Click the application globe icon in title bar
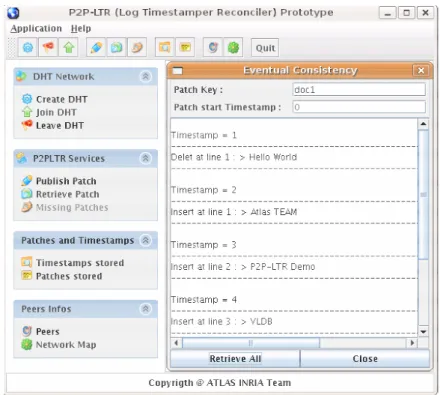 pyautogui.click(x=13, y=13)
